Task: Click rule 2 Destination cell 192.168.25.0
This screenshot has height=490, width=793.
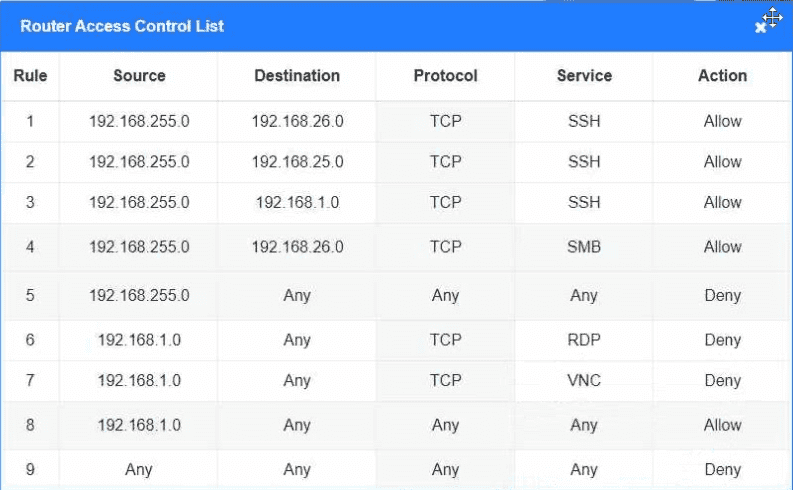Action: (x=297, y=161)
